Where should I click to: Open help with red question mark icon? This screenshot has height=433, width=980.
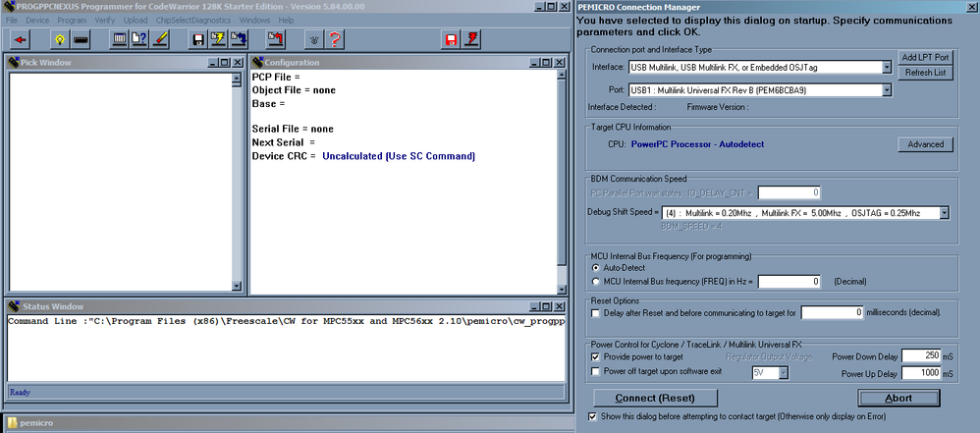[335, 40]
